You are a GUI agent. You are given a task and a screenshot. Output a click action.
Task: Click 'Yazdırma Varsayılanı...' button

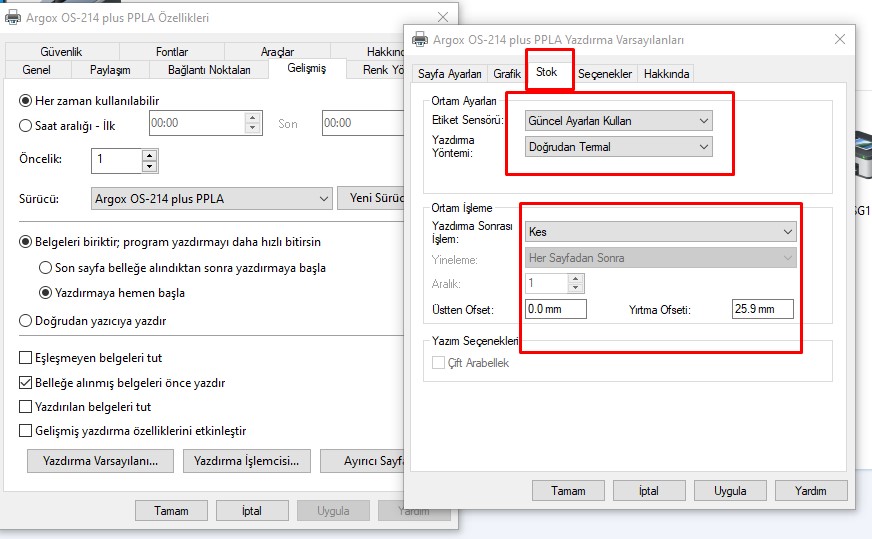coord(101,461)
